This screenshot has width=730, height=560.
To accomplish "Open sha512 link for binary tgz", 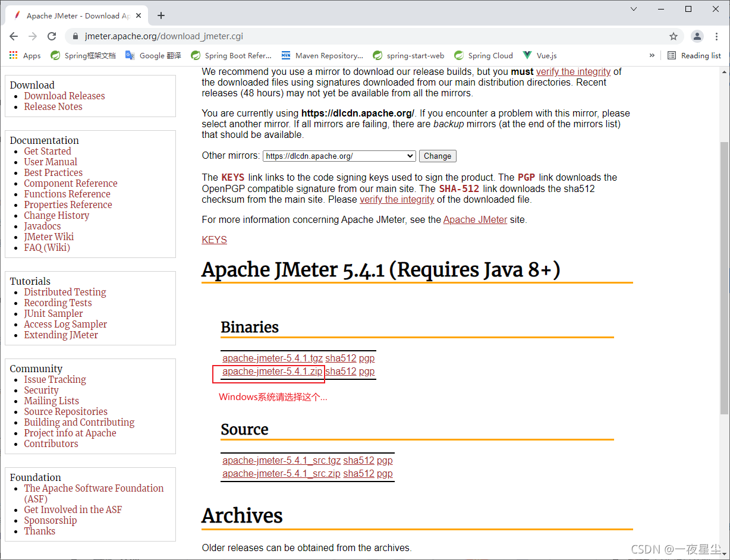I will [x=341, y=358].
